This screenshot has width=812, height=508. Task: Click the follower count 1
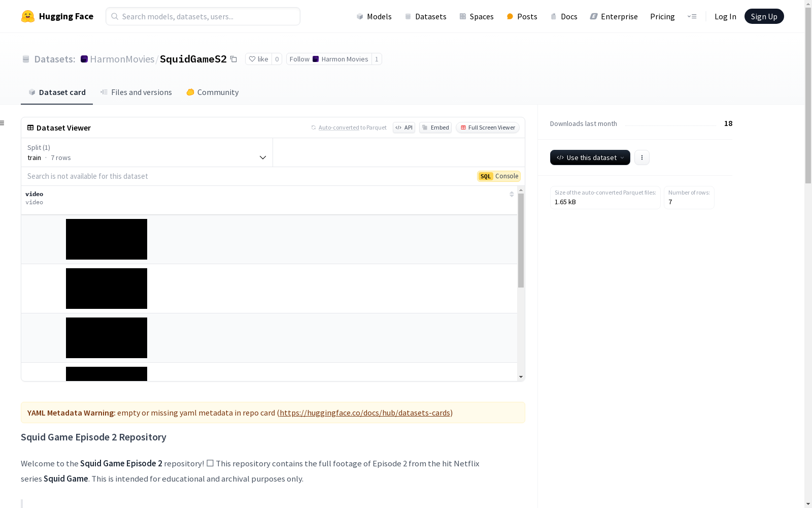point(377,59)
